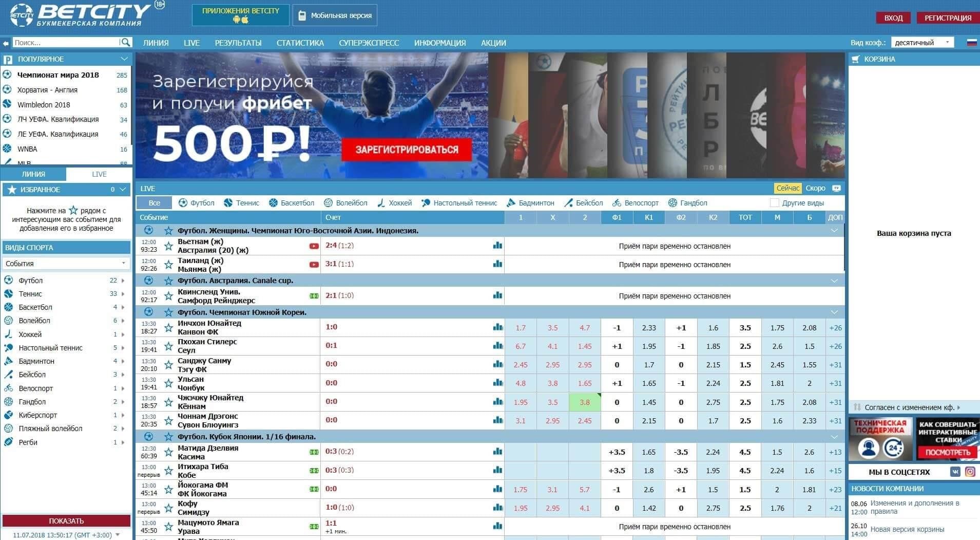Switch to the LIVE tab in left panel
The height and width of the screenshot is (540, 980).
[99, 174]
